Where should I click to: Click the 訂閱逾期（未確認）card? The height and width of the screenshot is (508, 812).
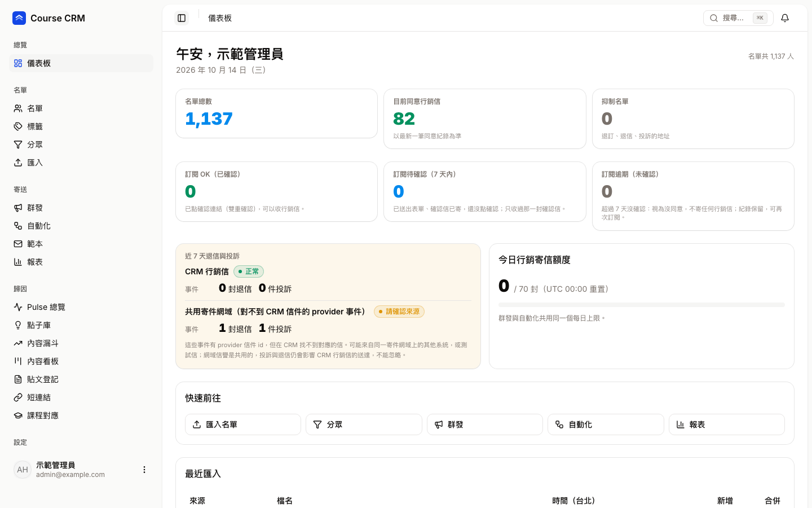(693, 196)
